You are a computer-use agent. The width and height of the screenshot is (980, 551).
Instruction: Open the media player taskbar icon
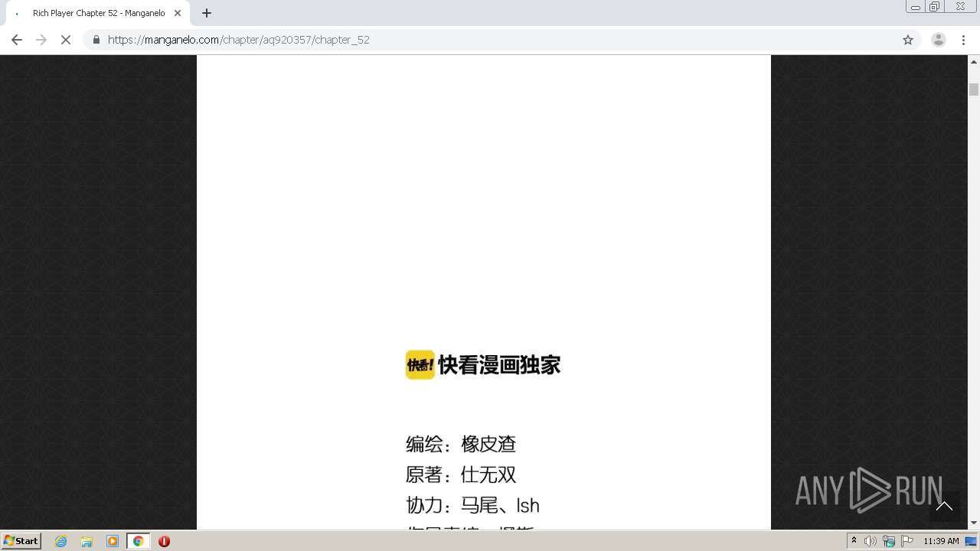point(113,541)
